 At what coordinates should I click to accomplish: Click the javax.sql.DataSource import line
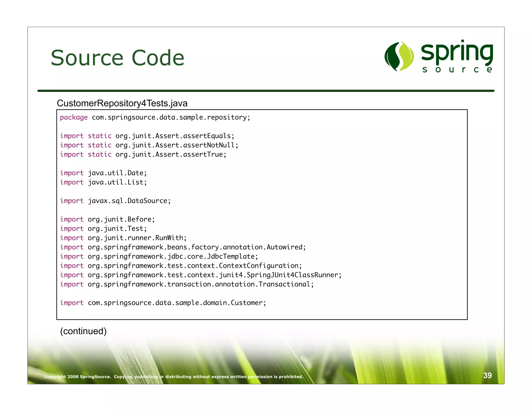(115, 201)
